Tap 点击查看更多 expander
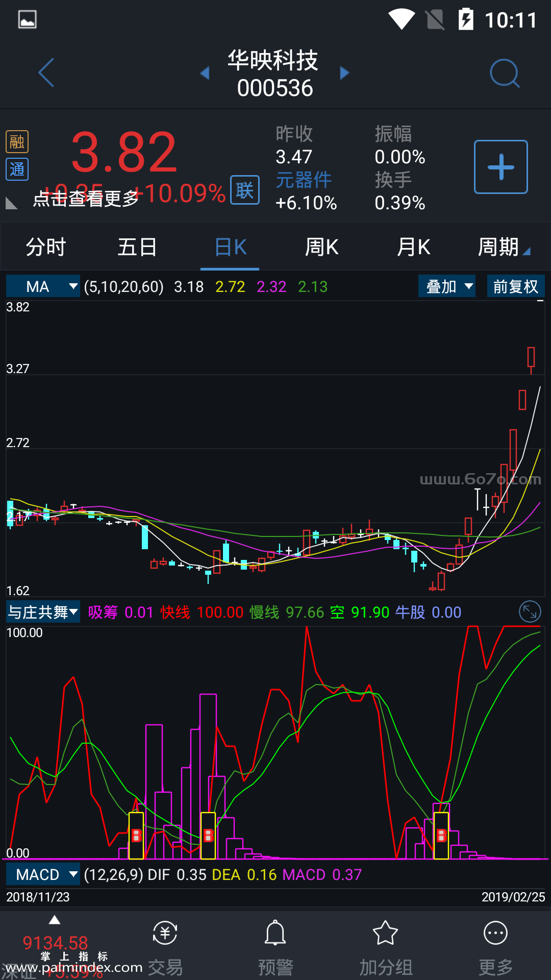Image resolution: width=551 pixels, height=980 pixels. tap(86, 199)
